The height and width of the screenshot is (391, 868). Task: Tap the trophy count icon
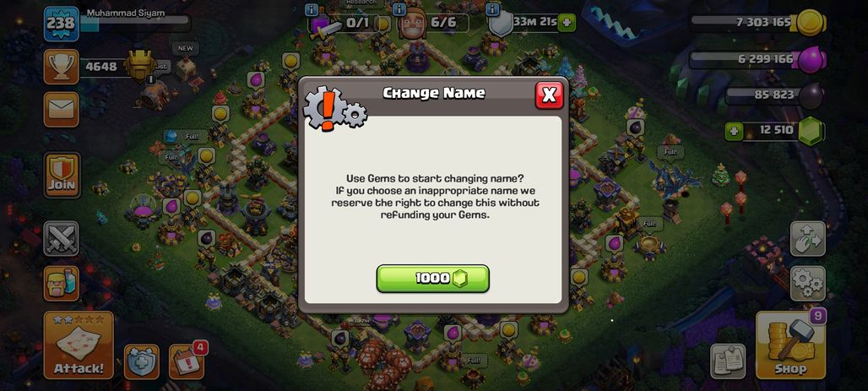[x=61, y=67]
